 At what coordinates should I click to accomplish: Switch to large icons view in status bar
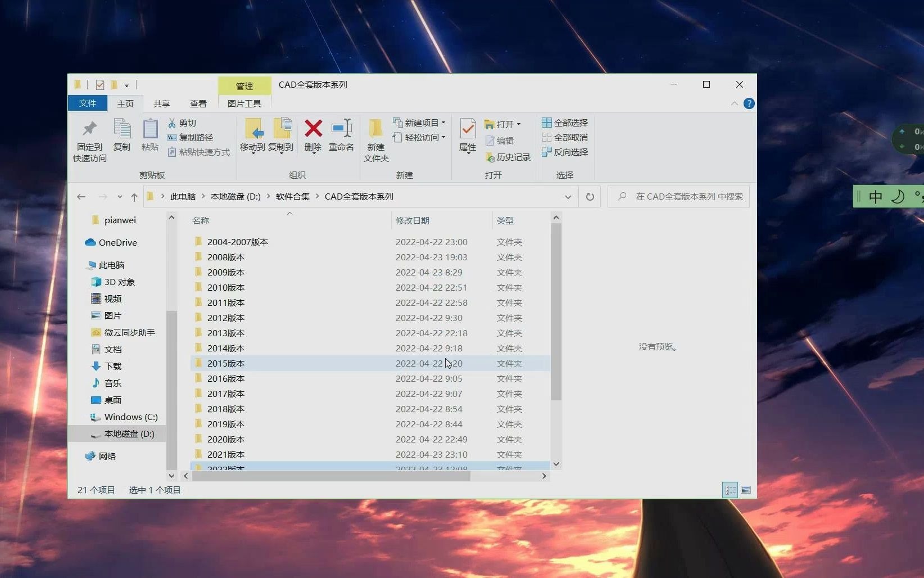746,490
